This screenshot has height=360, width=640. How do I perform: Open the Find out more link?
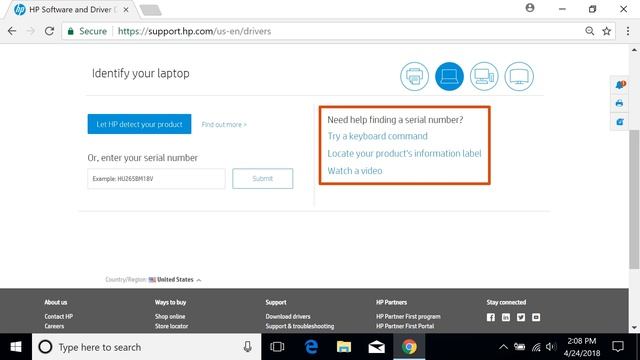coord(224,124)
